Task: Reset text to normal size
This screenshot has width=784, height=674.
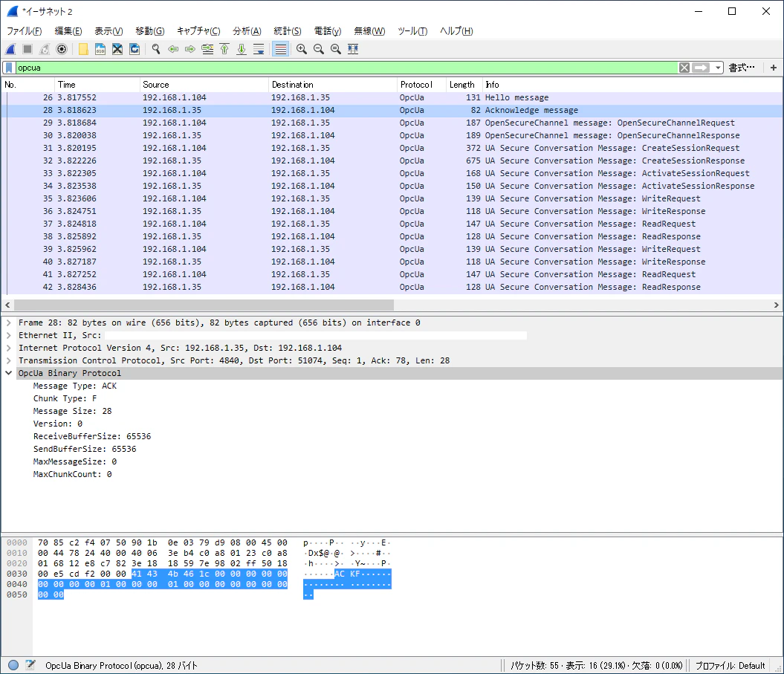Action: pyautogui.click(x=335, y=49)
